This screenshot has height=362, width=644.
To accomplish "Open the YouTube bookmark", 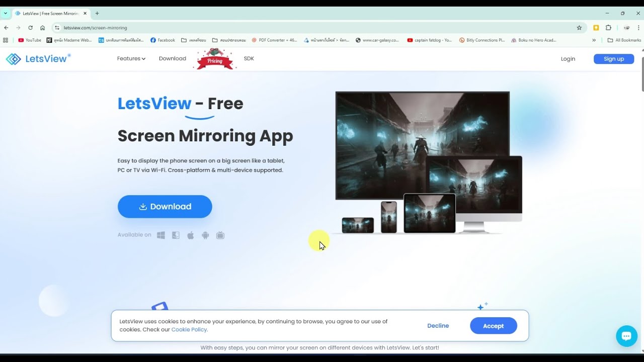I will click(30, 40).
